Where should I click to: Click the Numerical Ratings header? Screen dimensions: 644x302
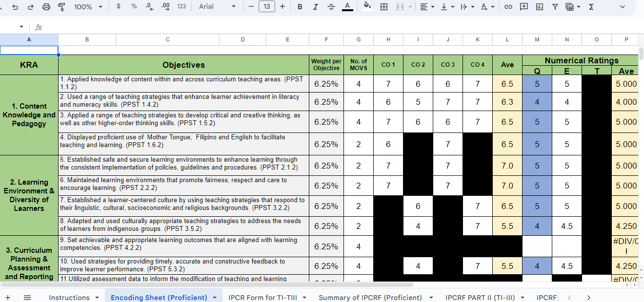pos(581,60)
